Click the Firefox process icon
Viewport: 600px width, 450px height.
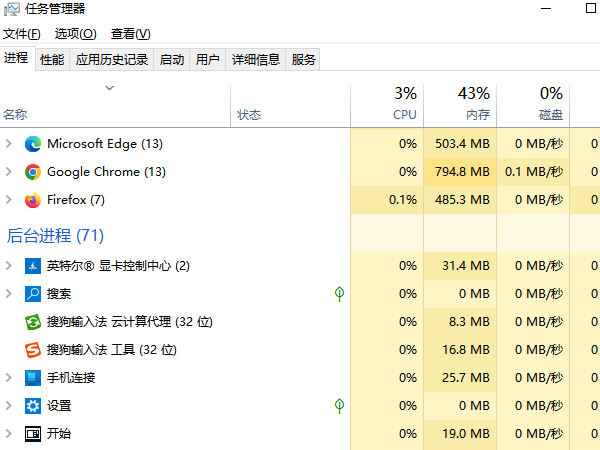point(33,200)
